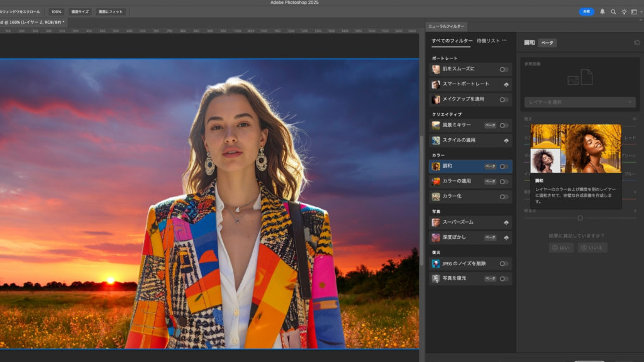Download the スタイルの適用 filter via cloud icon
This screenshot has height=362, width=644.
[506, 140]
